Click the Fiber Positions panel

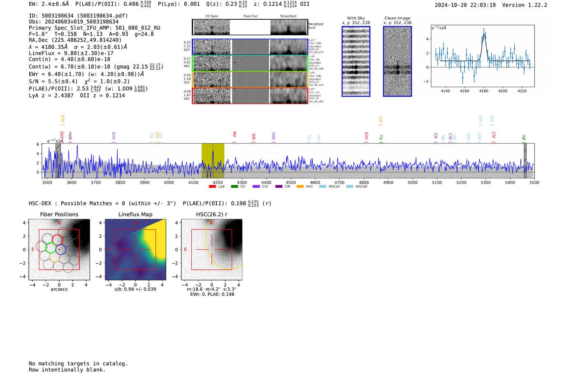59,250
